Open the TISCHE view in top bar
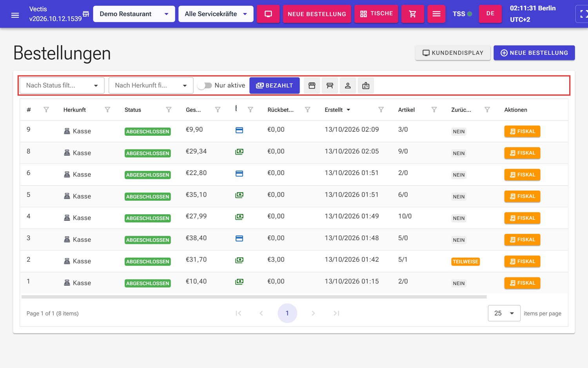588x368 pixels. pos(376,14)
